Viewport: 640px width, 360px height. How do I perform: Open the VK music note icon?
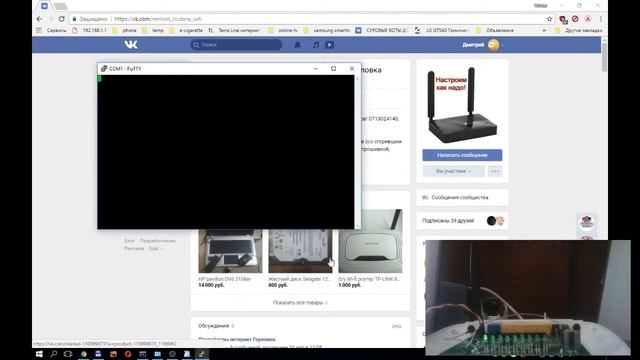click(x=316, y=45)
